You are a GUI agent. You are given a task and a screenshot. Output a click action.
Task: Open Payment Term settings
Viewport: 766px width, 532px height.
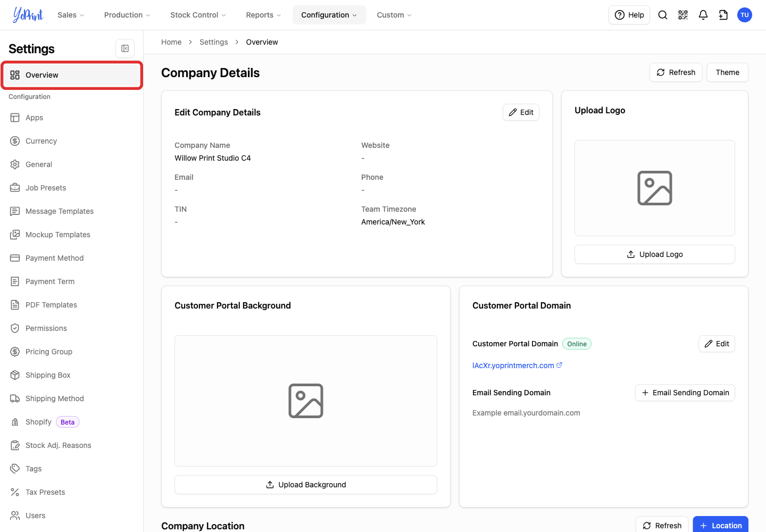coord(71,281)
